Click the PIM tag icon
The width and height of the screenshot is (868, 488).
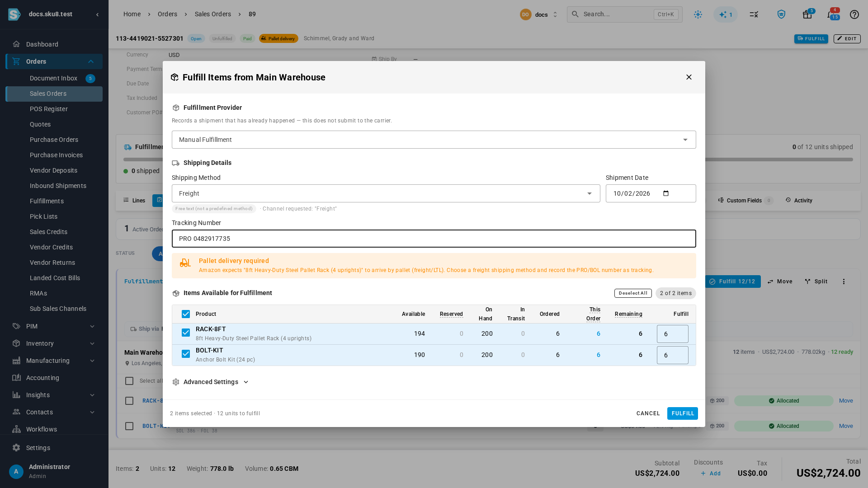[16, 326]
